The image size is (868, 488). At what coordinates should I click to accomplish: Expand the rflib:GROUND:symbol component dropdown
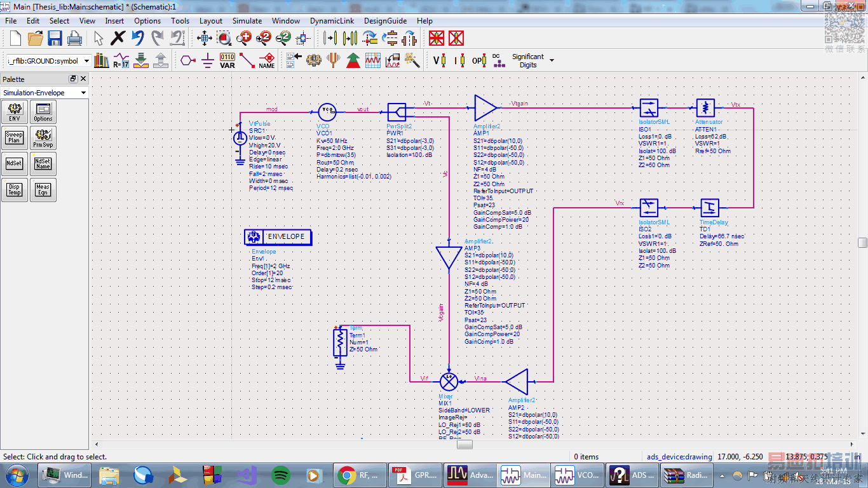pyautogui.click(x=85, y=61)
